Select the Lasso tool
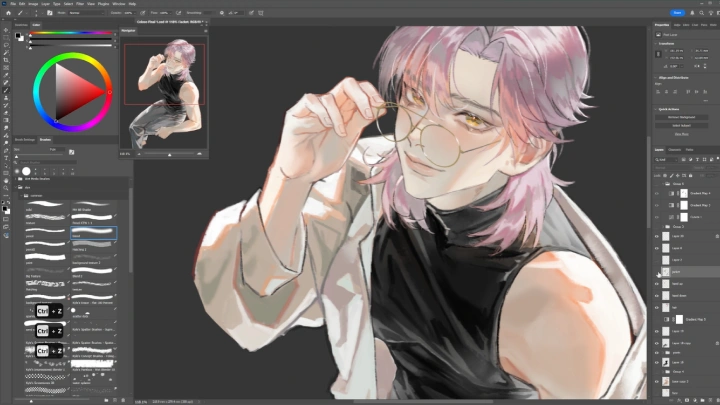Screen dimensions: 720x405 pyautogui.click(x=6, y=45)
